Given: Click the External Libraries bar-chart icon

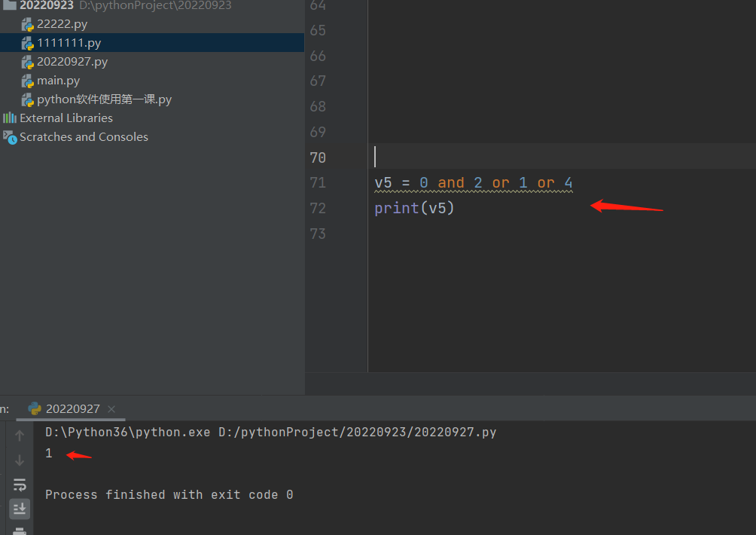Looking at the screenshot, I should [10, 118].
